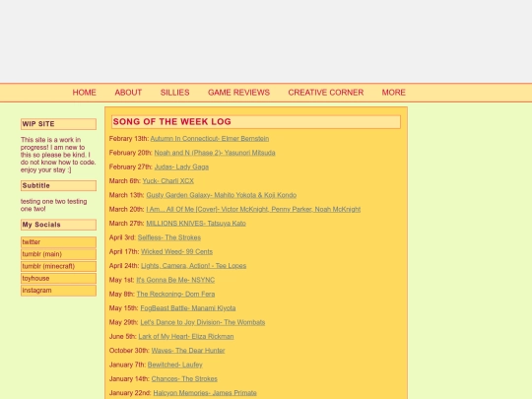Open the instagram social link
This screenshot has height=399, width=532.
58,291
